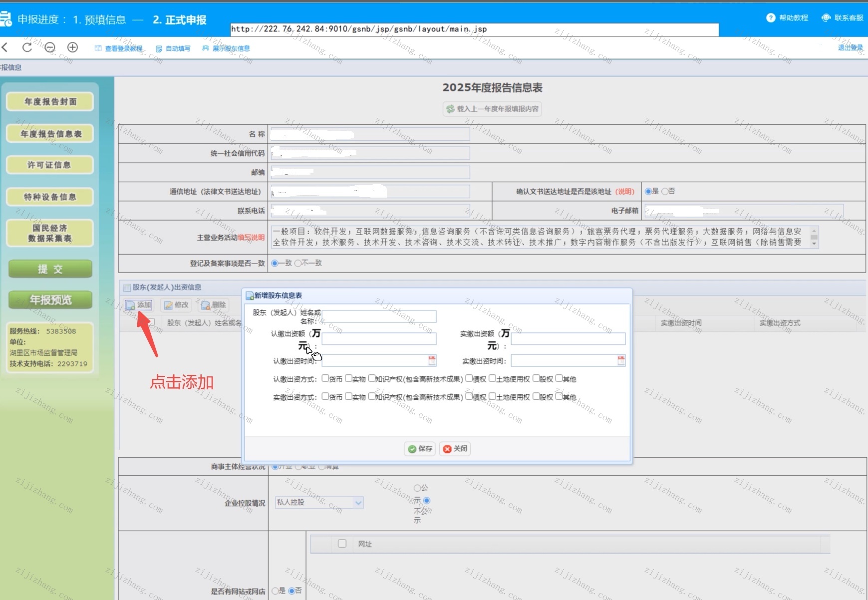Open 许可证信息 in the sidebar
The height and width of the screenshot is (600, 868).
(x=49, y=165)
